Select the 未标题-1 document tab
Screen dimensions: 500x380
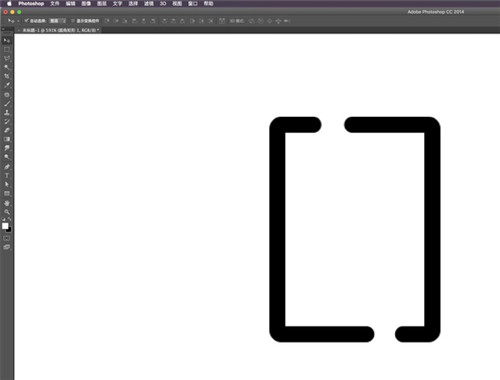click(59, 30)
